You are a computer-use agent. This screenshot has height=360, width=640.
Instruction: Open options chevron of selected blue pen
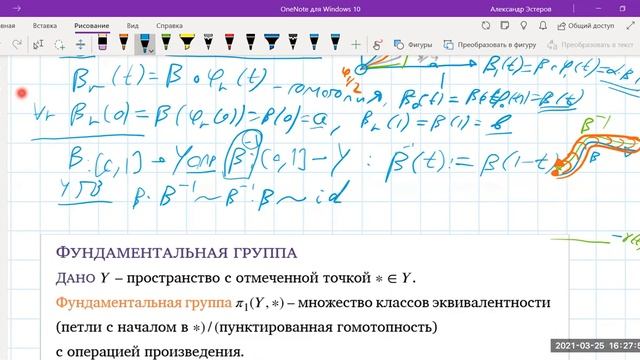point(151,51)
